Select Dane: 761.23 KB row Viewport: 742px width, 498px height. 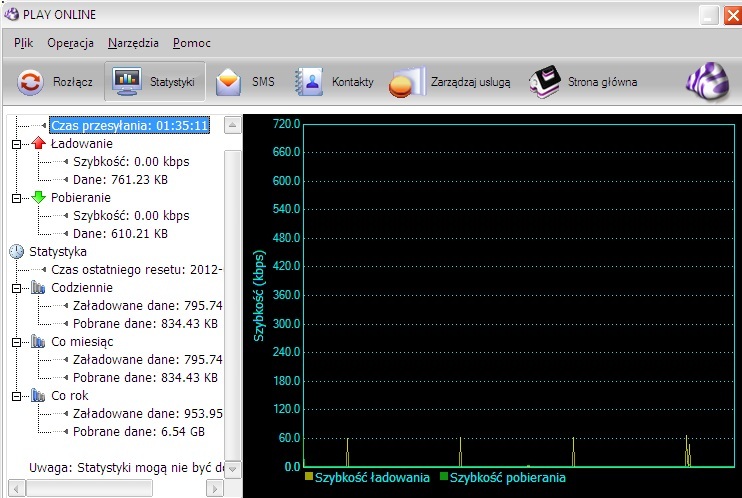[x=120, y=179]
